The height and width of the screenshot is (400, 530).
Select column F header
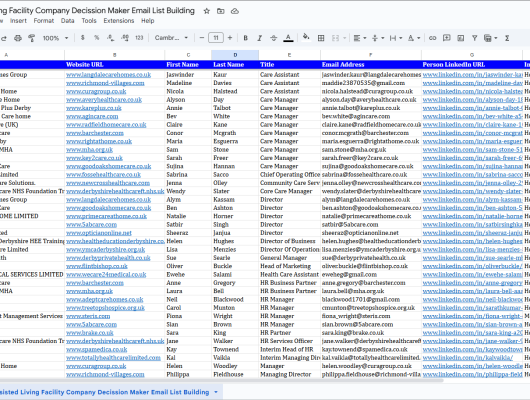(x=371, y=55)
